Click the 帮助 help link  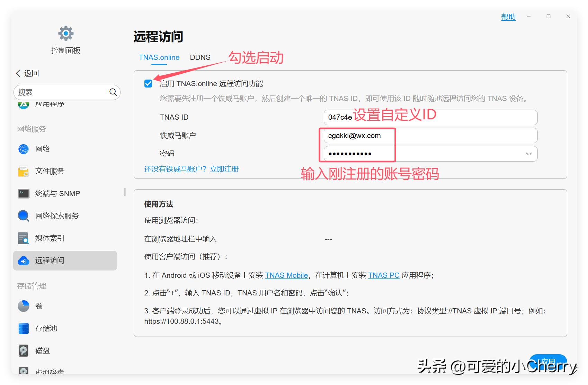pos(508,17)
